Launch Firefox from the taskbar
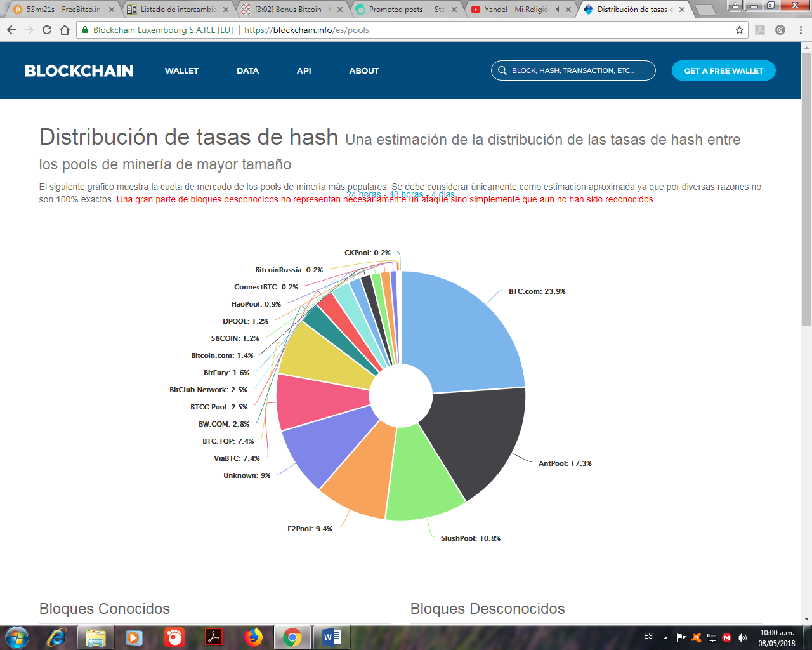 pyautogui.click(x=253, y=637)
